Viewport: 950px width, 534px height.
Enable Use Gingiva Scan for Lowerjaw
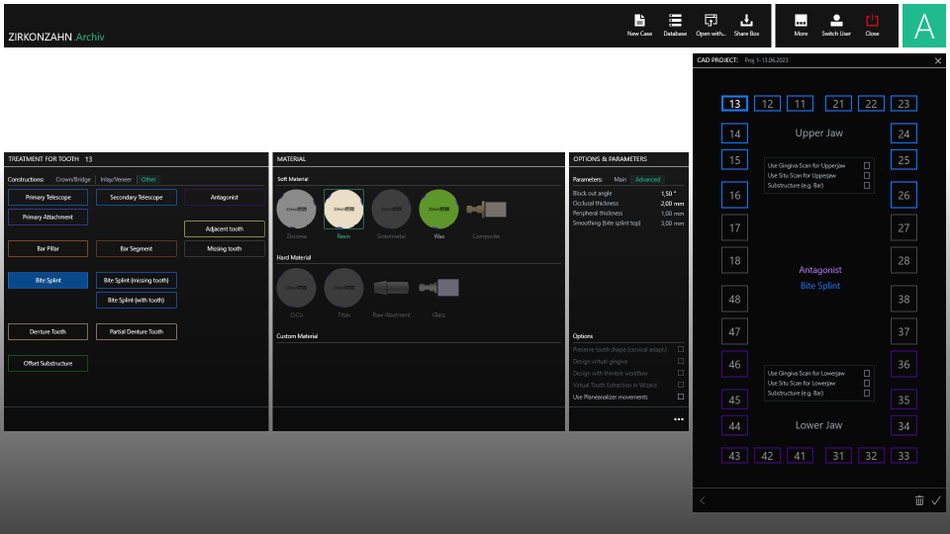point(866,373)
